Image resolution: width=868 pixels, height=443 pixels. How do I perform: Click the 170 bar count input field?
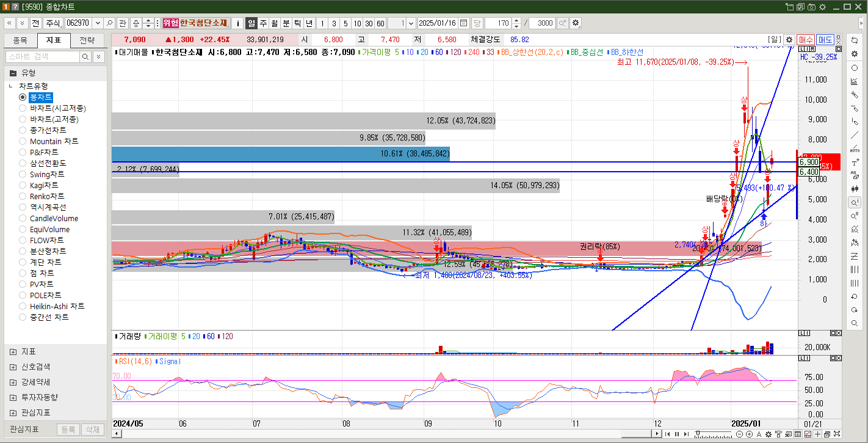(498, 23)
